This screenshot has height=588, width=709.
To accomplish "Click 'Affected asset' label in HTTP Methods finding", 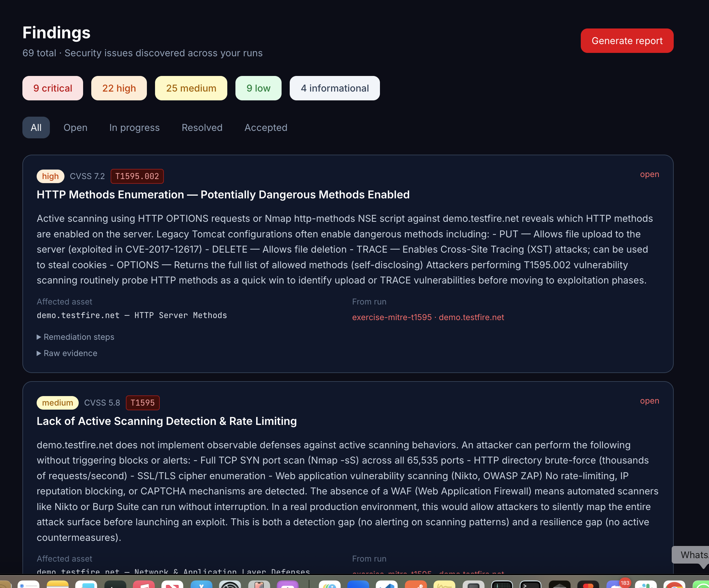I will point(64,302).
